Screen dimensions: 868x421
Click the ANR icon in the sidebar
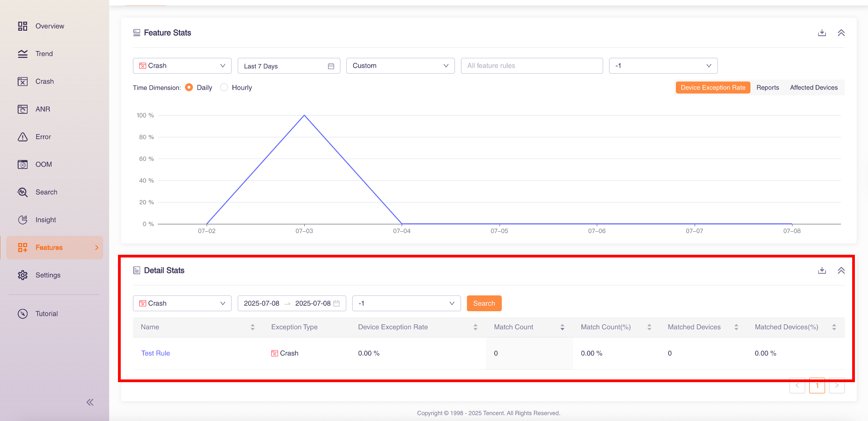(x=23, y=109)
